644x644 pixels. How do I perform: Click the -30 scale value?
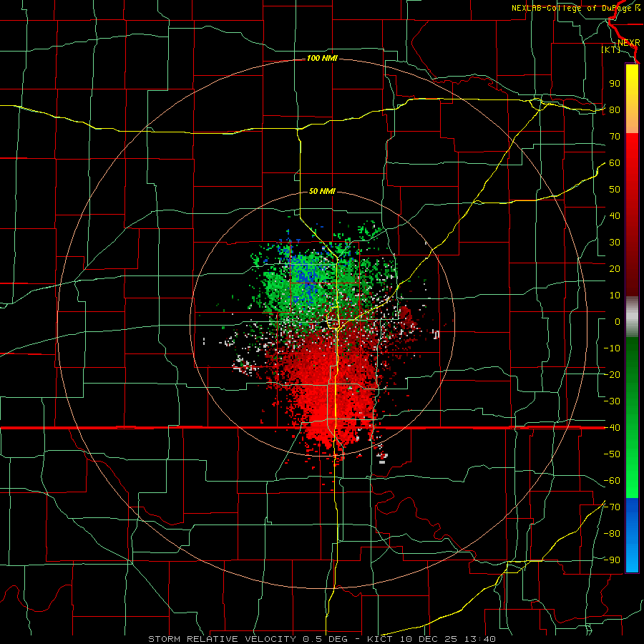(612, 401)
